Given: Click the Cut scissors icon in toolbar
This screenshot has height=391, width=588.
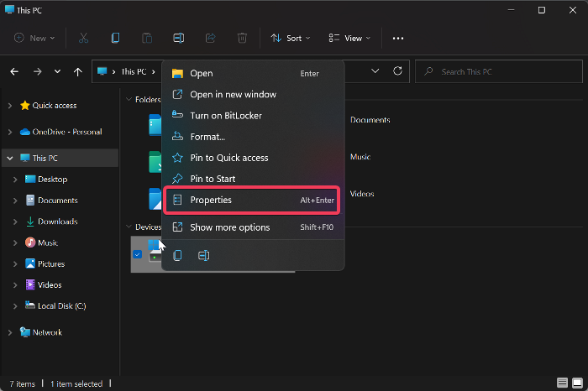Looking at the screenshot, I should pos(83,38).
